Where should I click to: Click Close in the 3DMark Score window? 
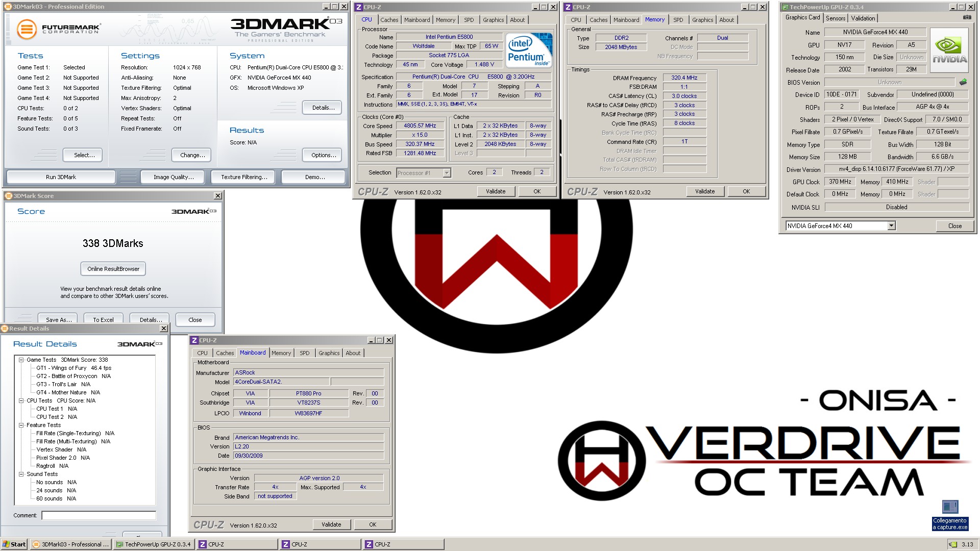coord(195,320)
